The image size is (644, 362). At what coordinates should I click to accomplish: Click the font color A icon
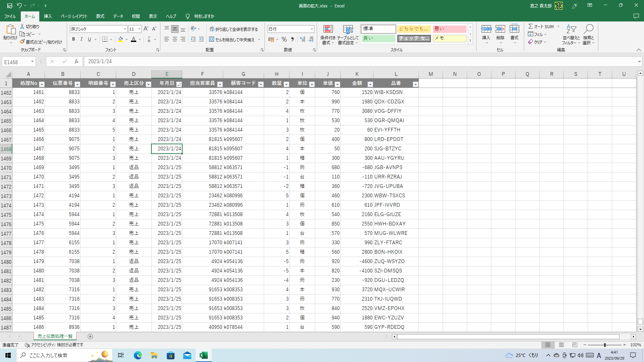click(x=134, y=39)
